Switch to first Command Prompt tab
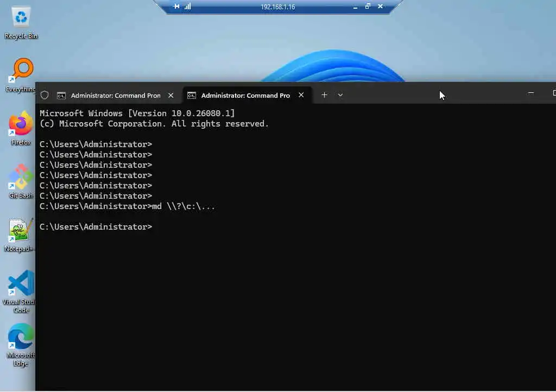556x392 pixels. tap(116, 96)
